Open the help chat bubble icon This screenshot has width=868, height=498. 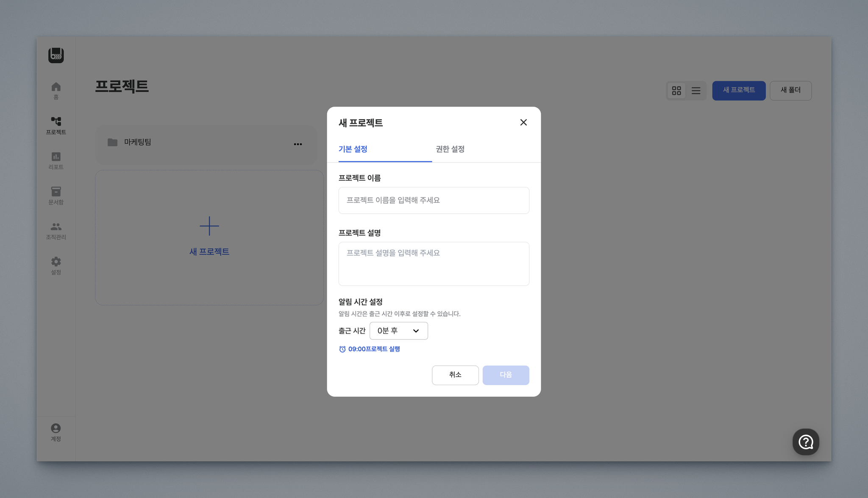point(806,442)
